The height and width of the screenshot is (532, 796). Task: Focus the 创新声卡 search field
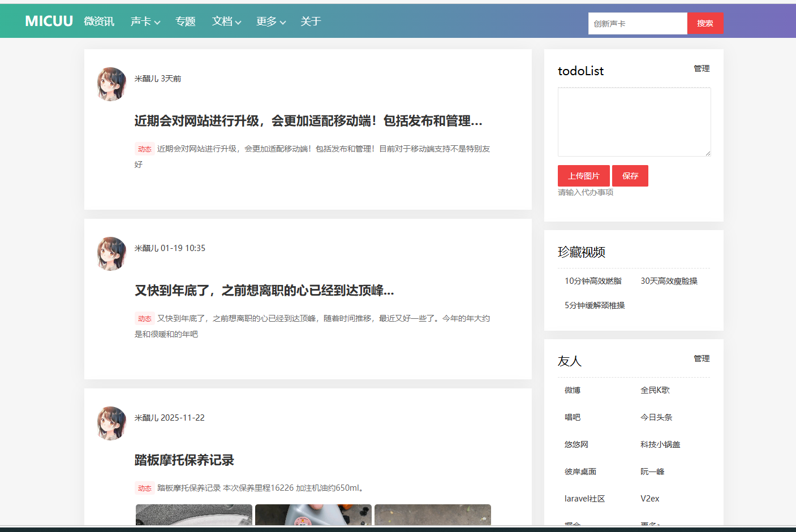637,24
